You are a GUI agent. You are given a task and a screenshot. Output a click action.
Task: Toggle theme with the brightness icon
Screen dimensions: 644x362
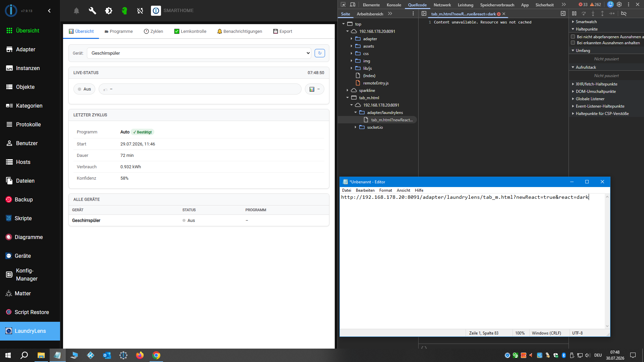[109, 11]
